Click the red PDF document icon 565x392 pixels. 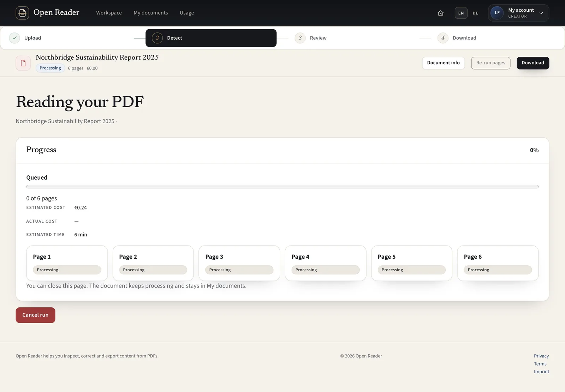[23, 63]
